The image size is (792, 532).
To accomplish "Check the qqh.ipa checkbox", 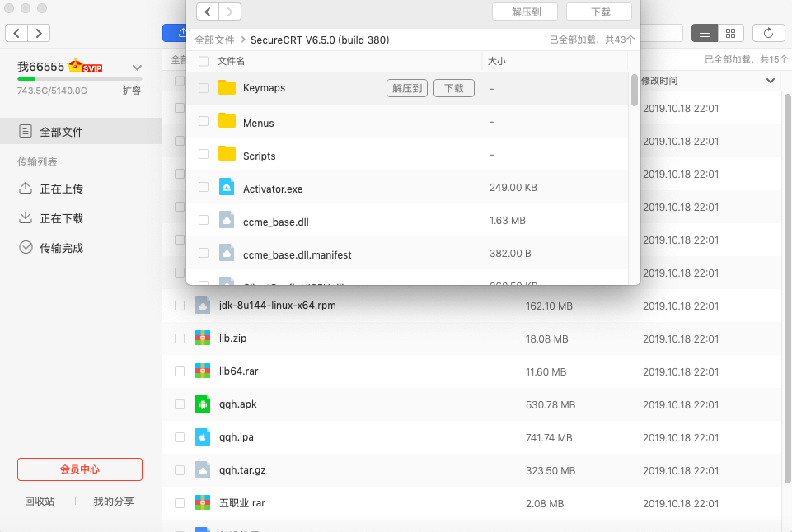I will click(x=180, y=437).
